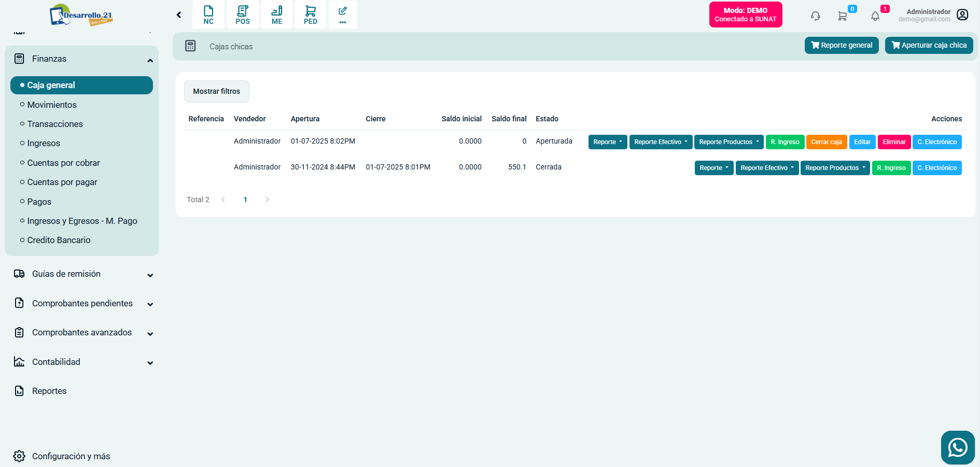Open the POS point of sale icon

(243, 15)
